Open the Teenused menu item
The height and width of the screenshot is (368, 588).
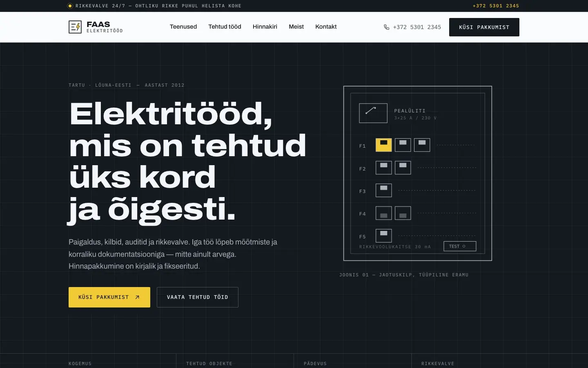point(183,27)
